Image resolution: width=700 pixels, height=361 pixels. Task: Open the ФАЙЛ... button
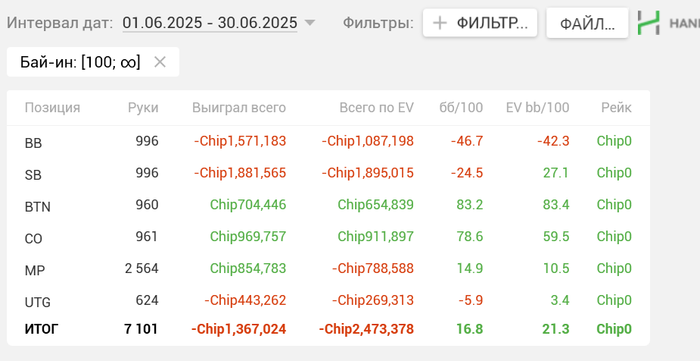coord(587,23)
